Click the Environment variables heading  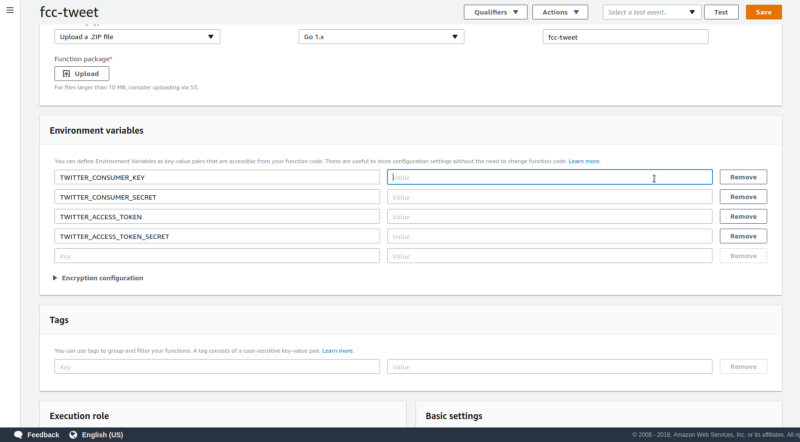96,131
